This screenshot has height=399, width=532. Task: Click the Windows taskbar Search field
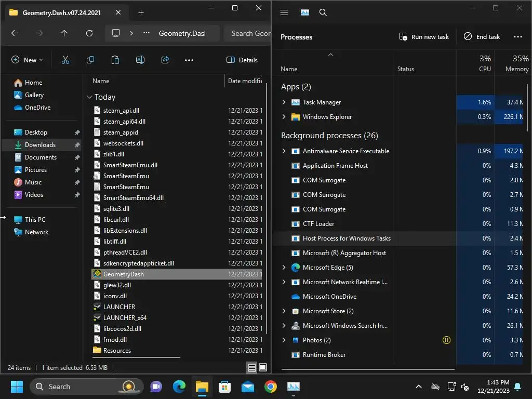coord(87,387)
